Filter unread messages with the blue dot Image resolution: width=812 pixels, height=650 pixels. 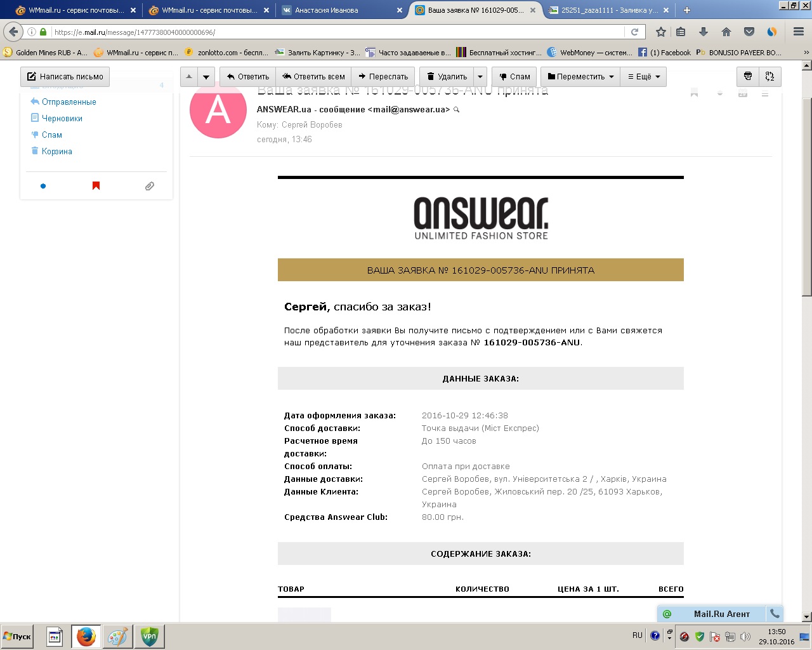[43, 186]
